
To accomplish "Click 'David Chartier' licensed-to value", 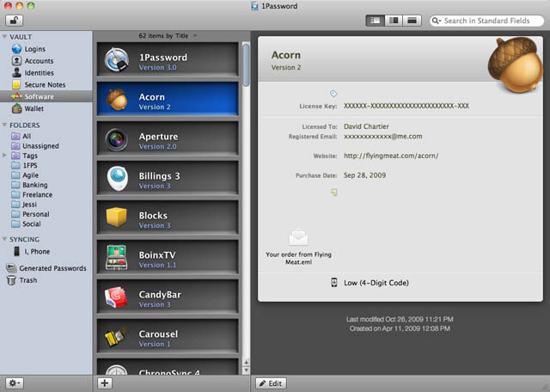I will [366, 126].
